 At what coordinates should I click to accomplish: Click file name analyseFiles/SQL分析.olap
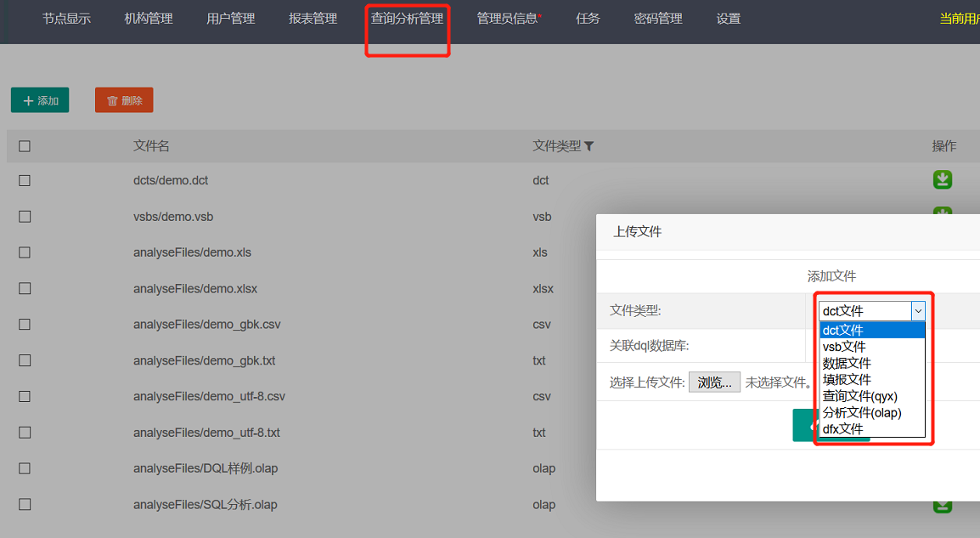click(205, 504)
